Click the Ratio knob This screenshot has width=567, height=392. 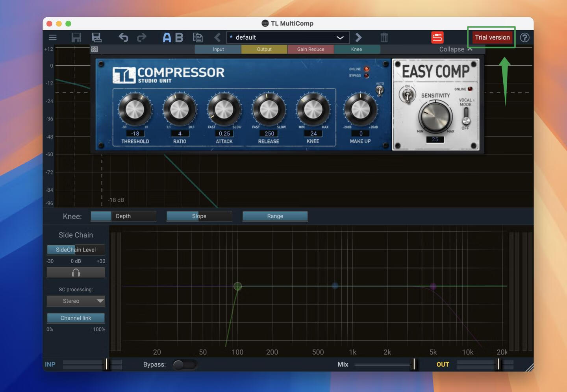(x=180, y=109)
